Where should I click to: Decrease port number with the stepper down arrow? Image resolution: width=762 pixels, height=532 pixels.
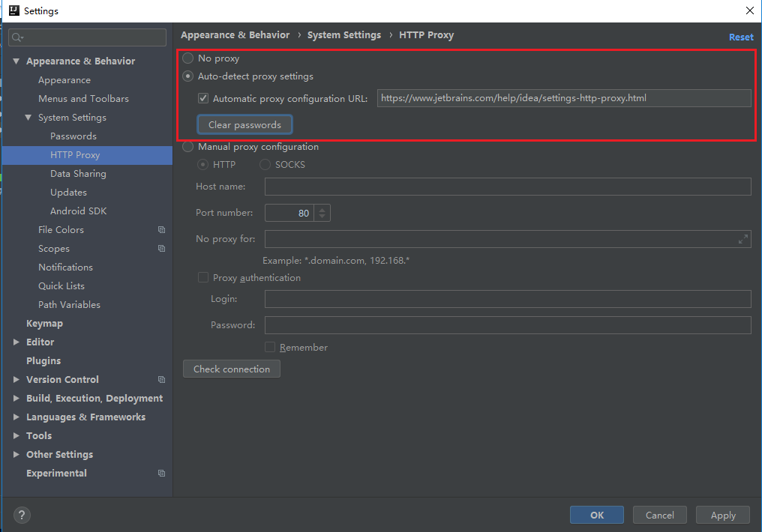coord(322,216)
